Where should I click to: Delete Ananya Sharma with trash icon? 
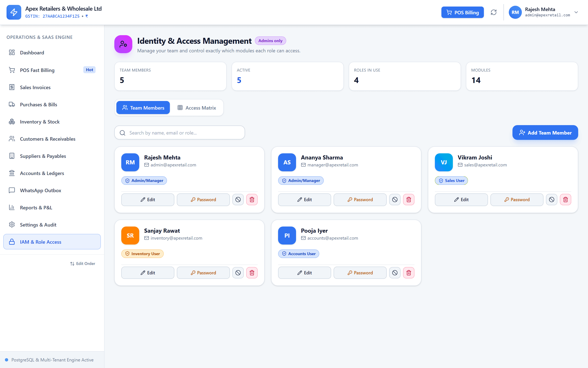pyautogui.click(x=409, y=200)
